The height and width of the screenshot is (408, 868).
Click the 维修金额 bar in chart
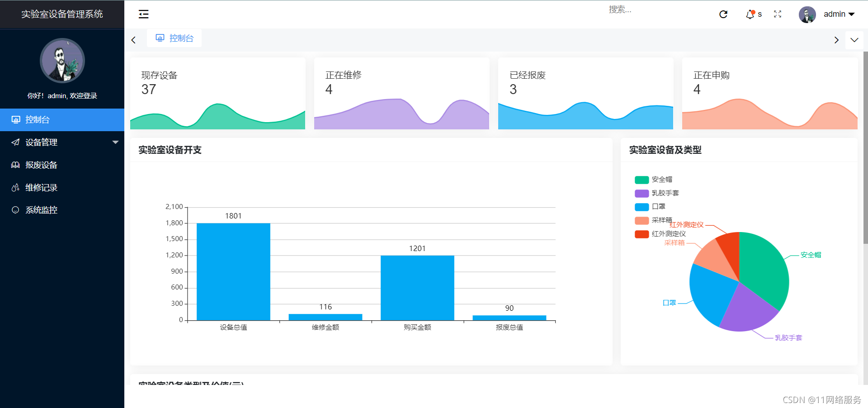click(325, 317)
